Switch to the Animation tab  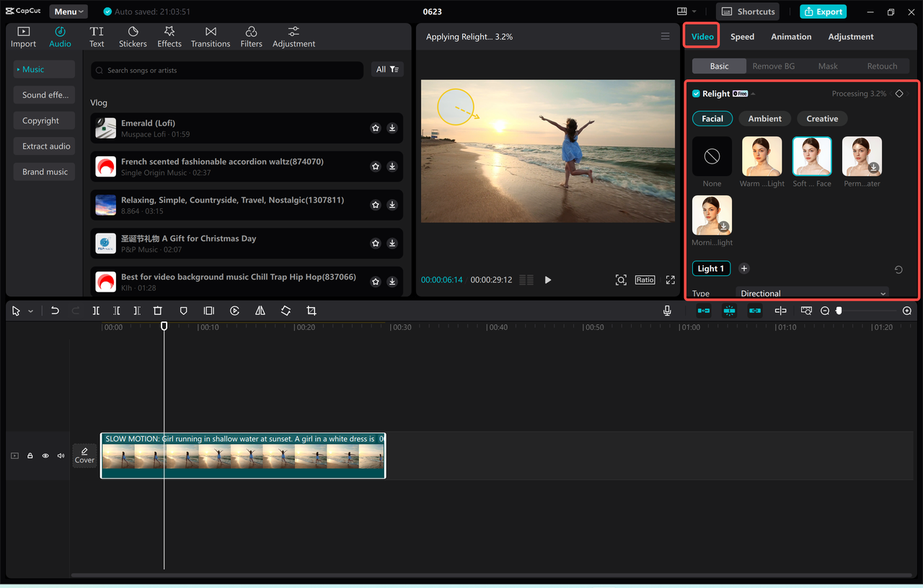(x=791, y=36)
